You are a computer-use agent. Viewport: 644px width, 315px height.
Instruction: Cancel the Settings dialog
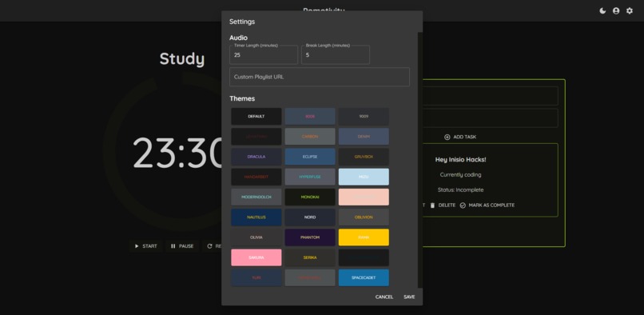384,297
